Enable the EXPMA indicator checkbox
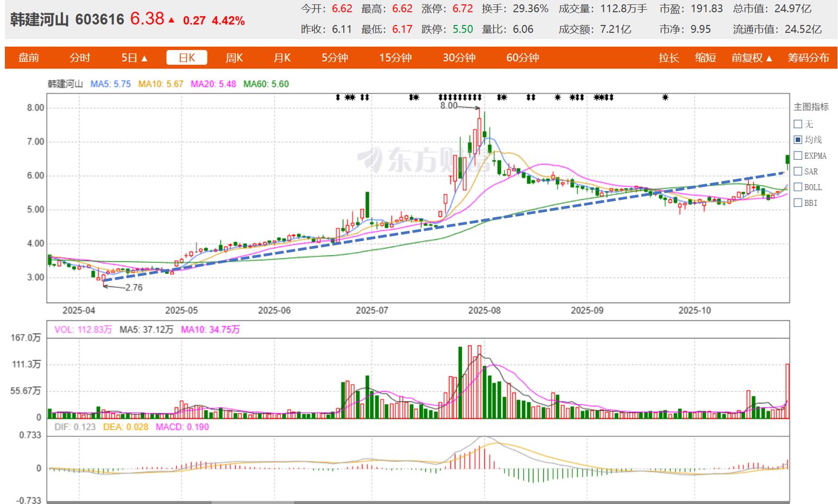This screenshot has width=838, height=504. [798, 155]
